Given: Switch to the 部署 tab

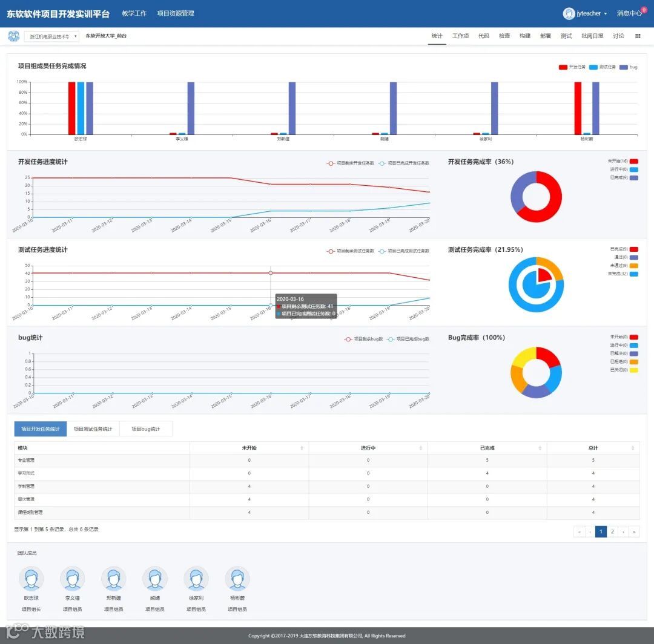Looking at the screenshot, I should [546, 36].
